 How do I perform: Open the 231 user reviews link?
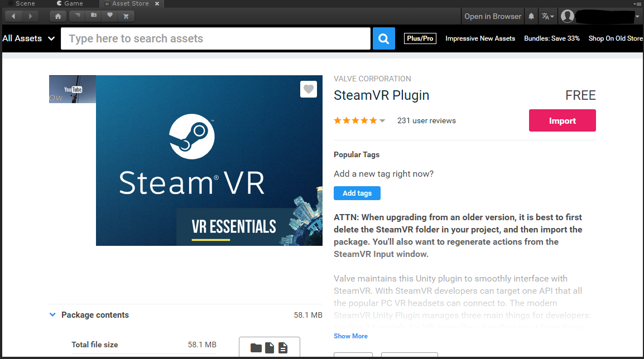pyautogui.click(x=426, y=120)
